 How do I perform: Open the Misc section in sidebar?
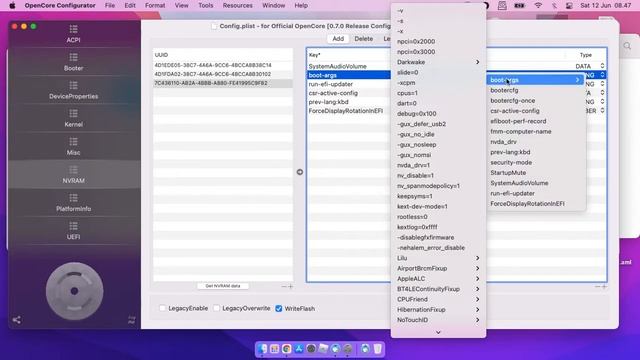pyautogui.click(x=73, y=147)
